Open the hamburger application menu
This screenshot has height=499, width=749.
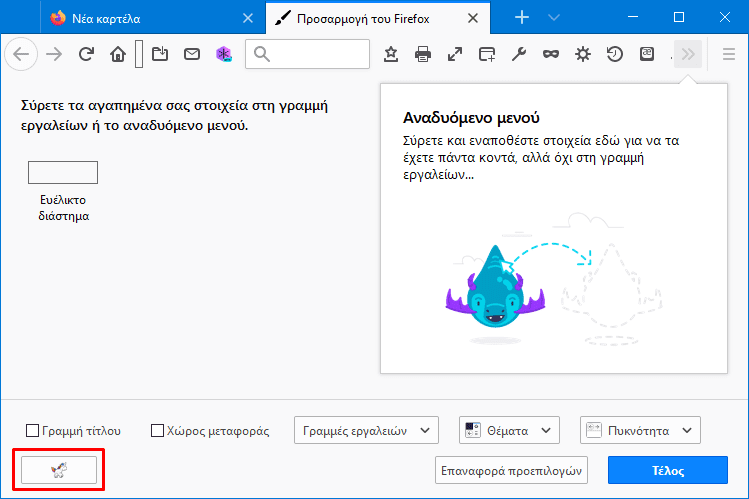(728, 54)
